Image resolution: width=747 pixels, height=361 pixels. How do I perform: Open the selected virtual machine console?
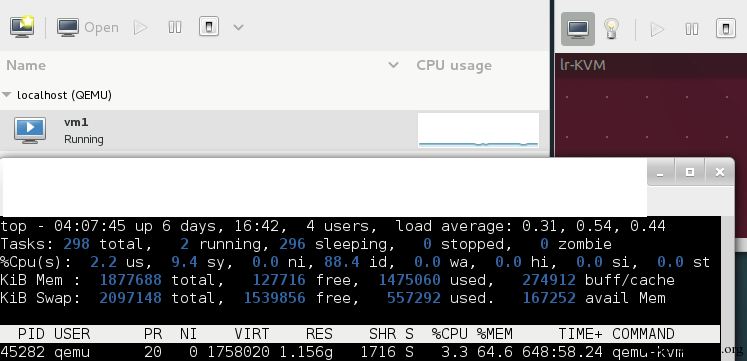coord(88,27)
